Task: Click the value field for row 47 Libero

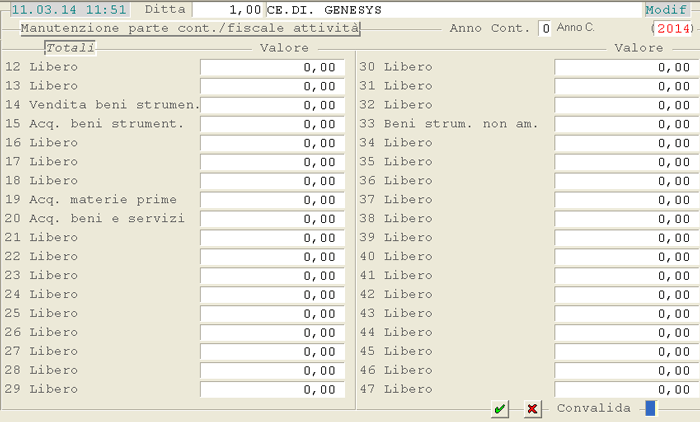Action: 626,390
